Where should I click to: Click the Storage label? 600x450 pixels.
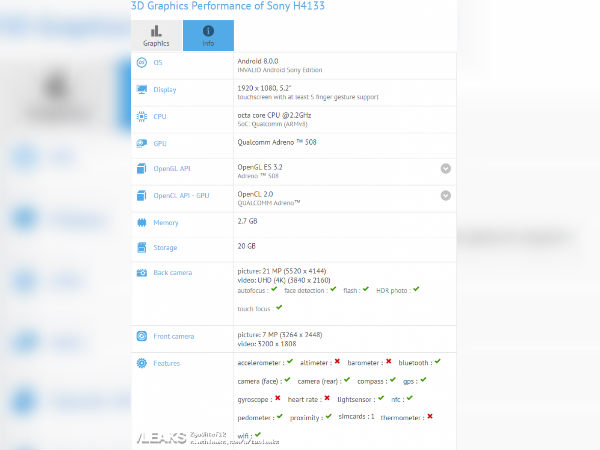[165, 248]
